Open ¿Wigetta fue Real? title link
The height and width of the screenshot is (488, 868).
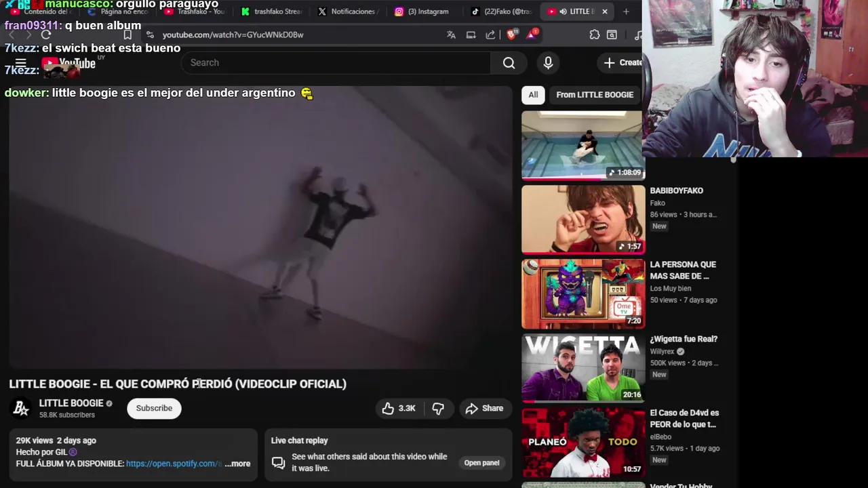point(684,339)
